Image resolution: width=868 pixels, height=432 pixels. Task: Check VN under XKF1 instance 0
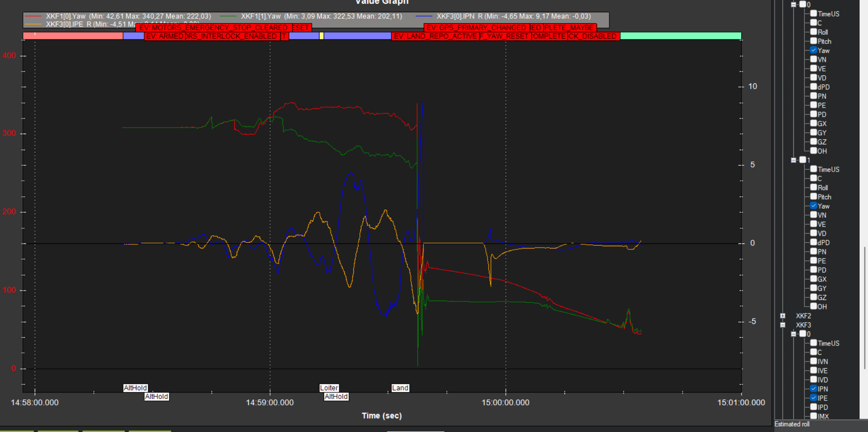[814, 59]
